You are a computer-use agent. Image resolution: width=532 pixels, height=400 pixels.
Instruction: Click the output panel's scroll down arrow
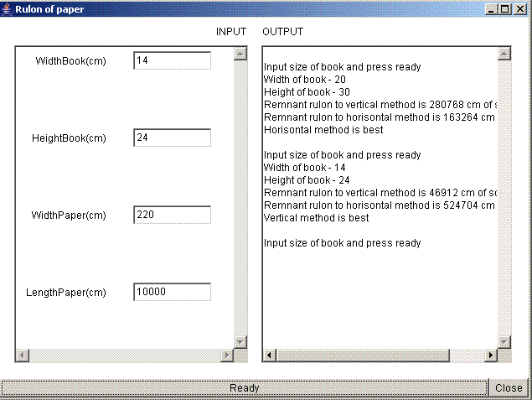coord(504,341)
